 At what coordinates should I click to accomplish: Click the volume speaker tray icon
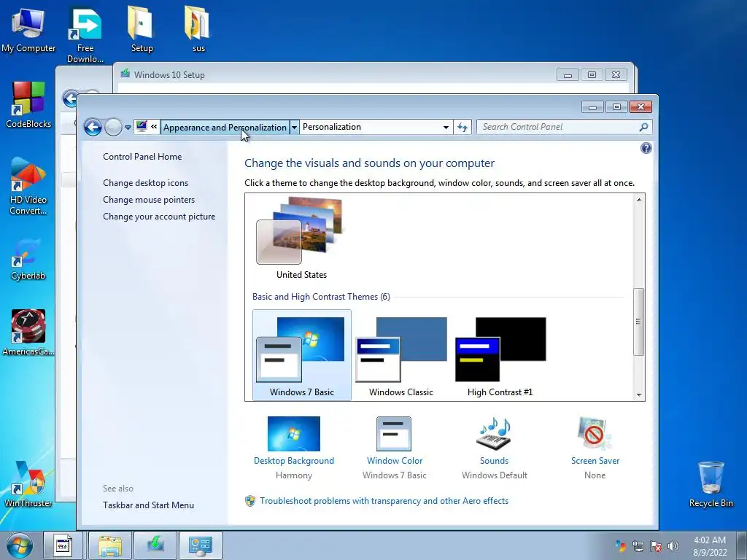(x=673, y=546)
